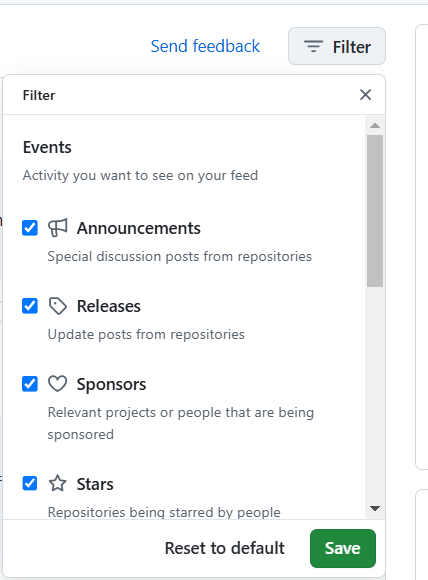
Task: Click the Sponsors label text
Action: 111,384
